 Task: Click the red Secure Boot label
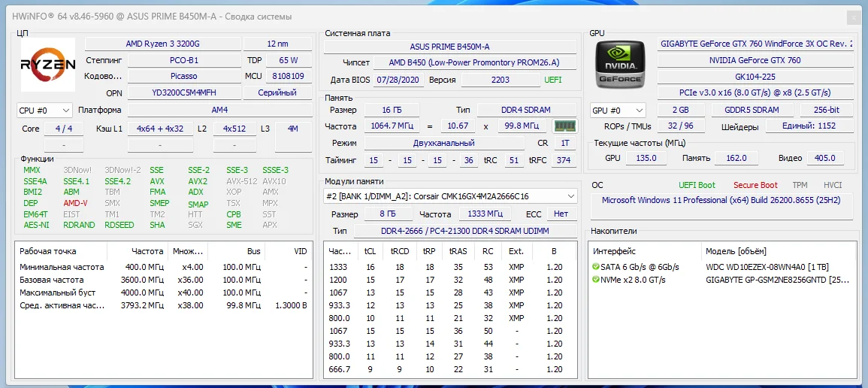755,185
